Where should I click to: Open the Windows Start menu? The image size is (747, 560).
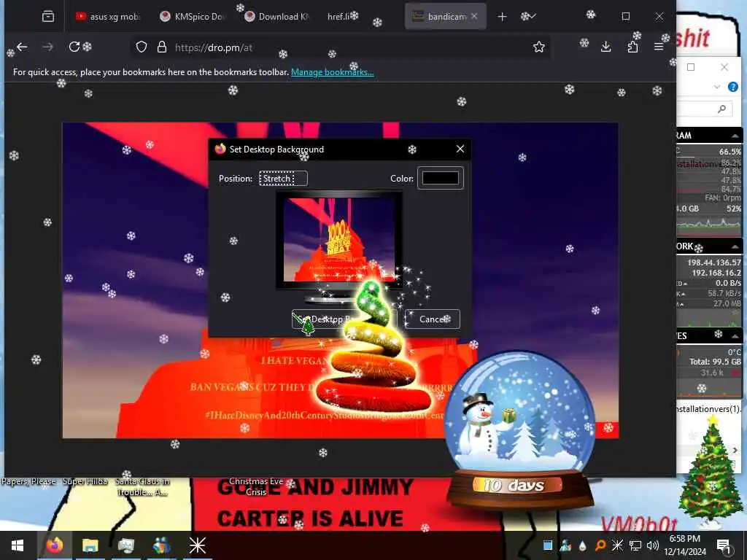tap(18, 545)
